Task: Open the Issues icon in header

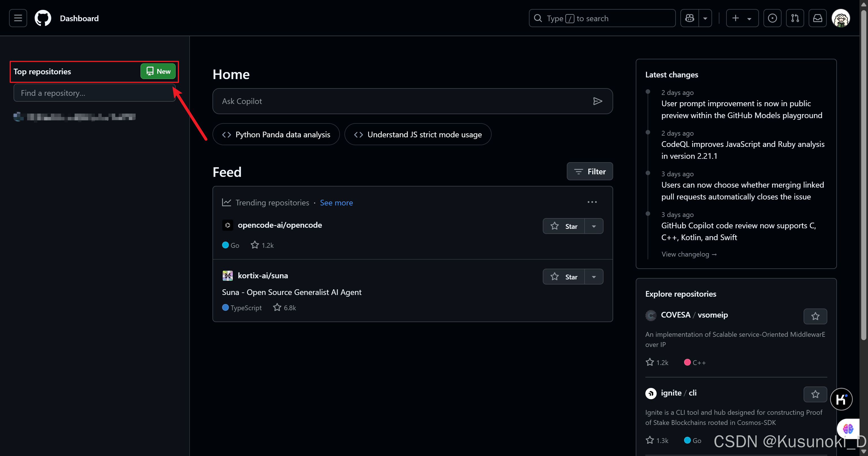Action: click(772, 18)
